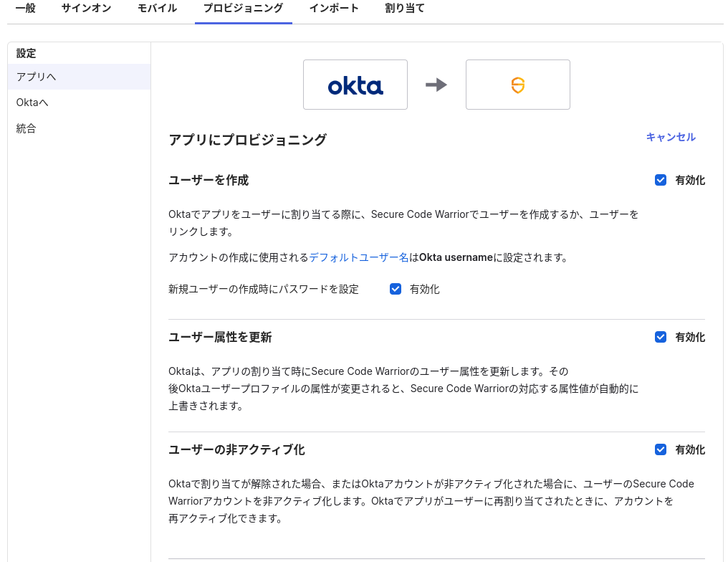Click the アプリにプロビジョニング heading

[247, 140]
